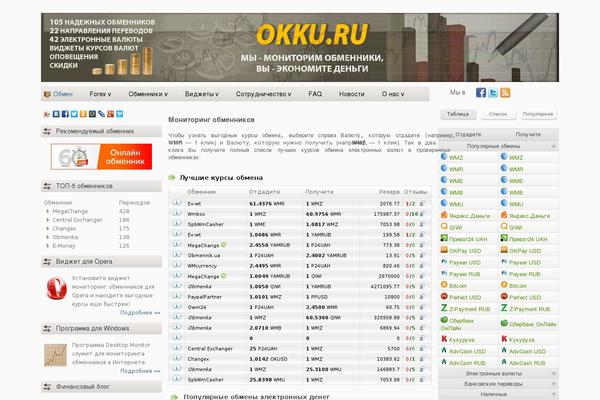Open the Facebook page icon beside 'Мы в'
The width and height of the screenshot is (600, 400).
(x=481, y=93)
